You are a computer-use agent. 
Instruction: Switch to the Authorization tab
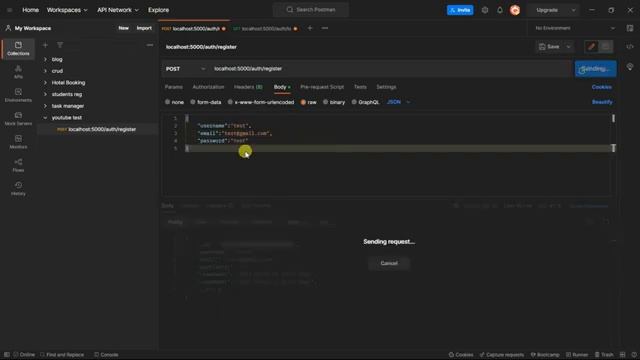click(x=208, y=87)
